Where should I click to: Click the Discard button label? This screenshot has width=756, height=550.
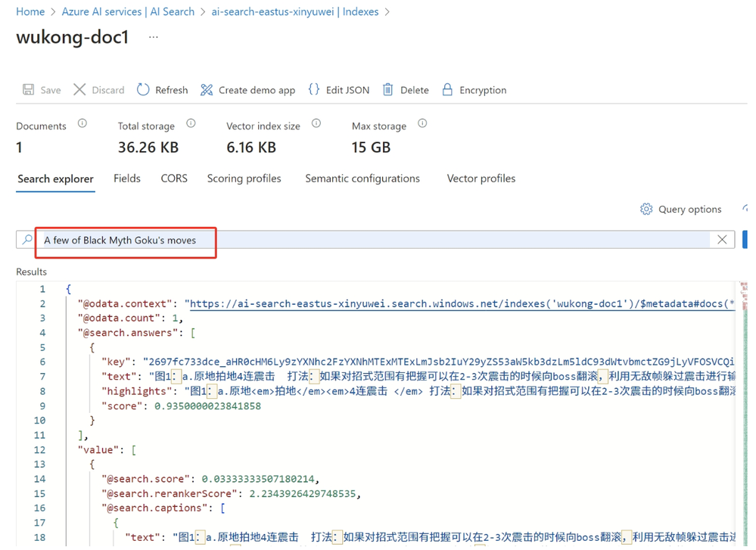tap(108, 90)
